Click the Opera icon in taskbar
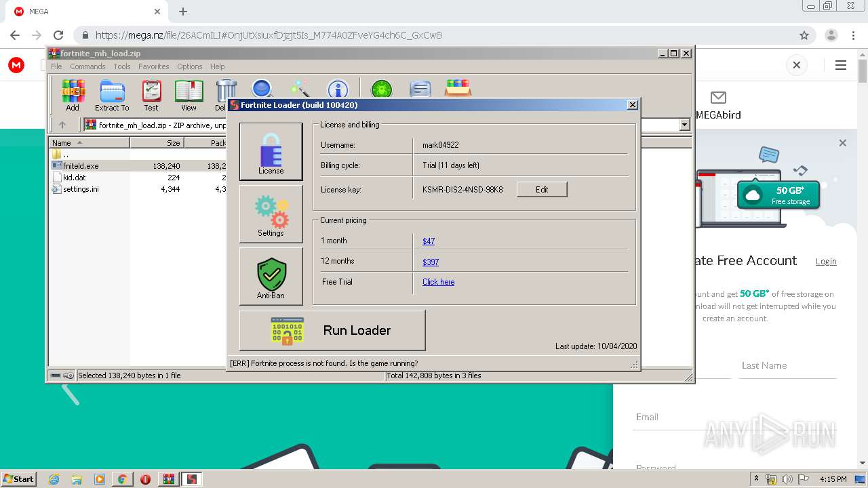Image resolution: width=868 pixels, height=488 pixels. [145, 479]
